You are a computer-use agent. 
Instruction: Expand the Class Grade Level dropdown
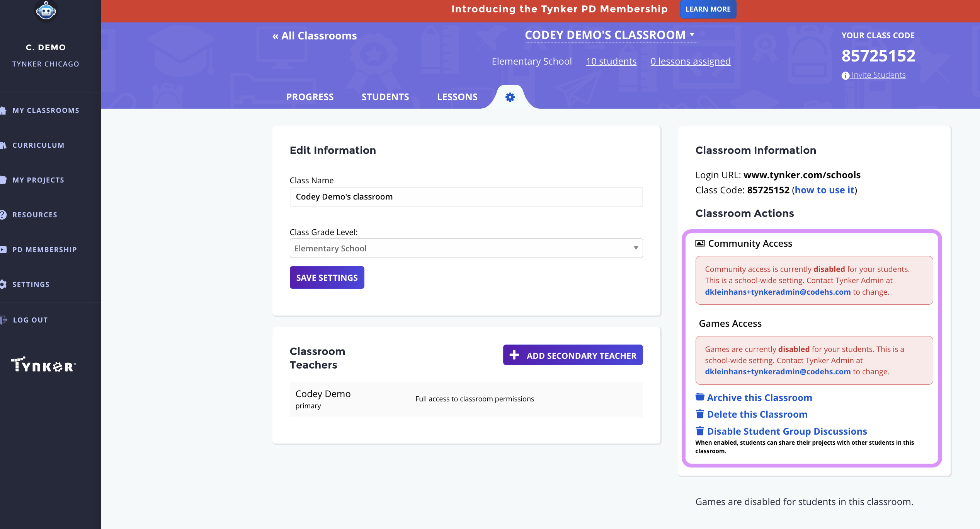click(466, 248)
